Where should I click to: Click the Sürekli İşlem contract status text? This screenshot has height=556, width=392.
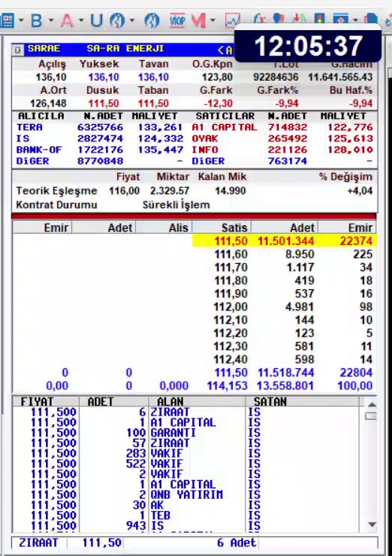click(176, 205)
